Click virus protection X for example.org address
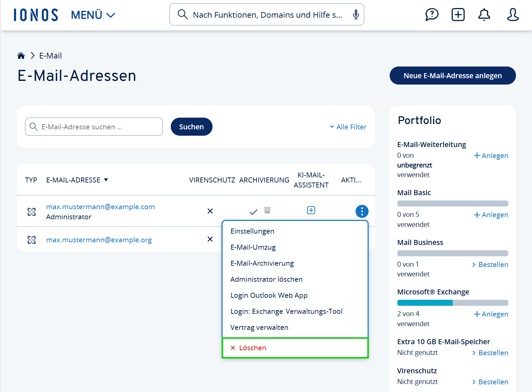 click(210, 239)
